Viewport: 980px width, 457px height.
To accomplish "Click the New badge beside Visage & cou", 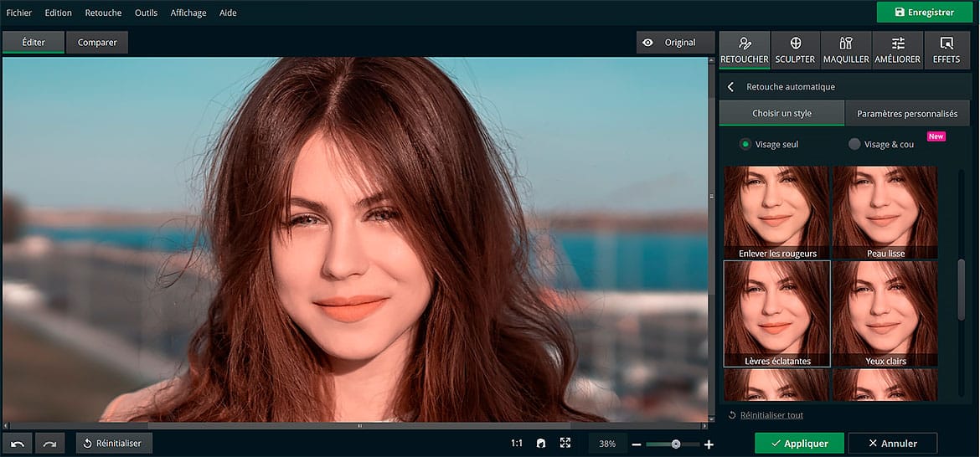I will (936, 136).
